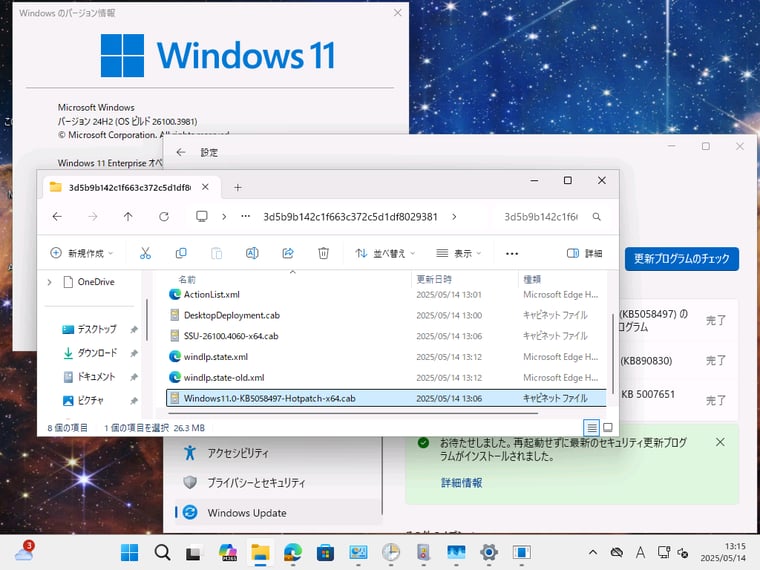The image size is (760, 570).
Task: Open Microsoft 365 Copilot taskbar icon
Action: click(227, 552)
